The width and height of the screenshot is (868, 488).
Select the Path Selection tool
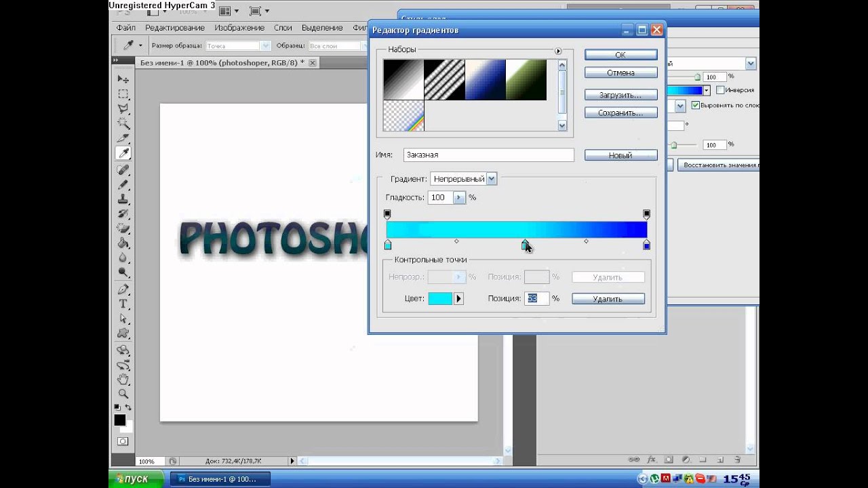tap(123, 319)
